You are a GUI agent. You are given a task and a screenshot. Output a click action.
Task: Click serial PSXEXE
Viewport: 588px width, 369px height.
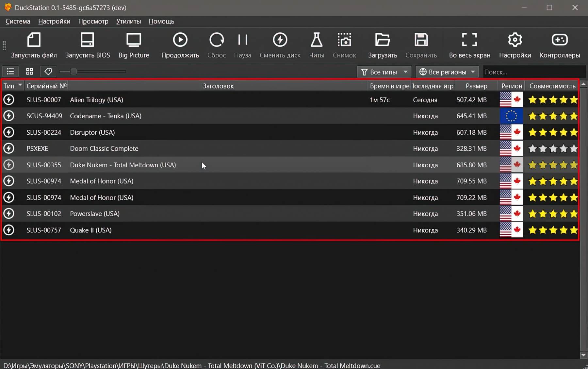coord(37,149)
